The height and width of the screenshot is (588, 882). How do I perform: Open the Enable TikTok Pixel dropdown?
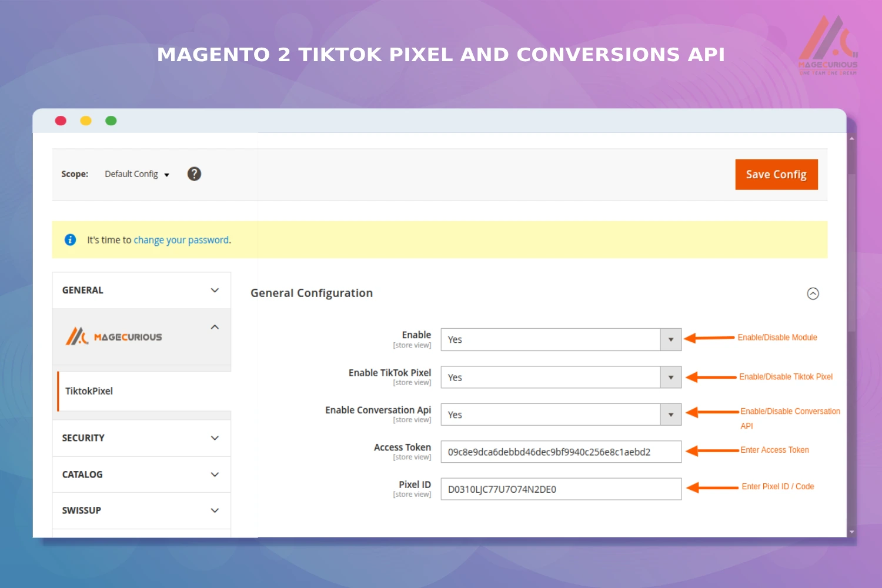[x=670, y=377]
